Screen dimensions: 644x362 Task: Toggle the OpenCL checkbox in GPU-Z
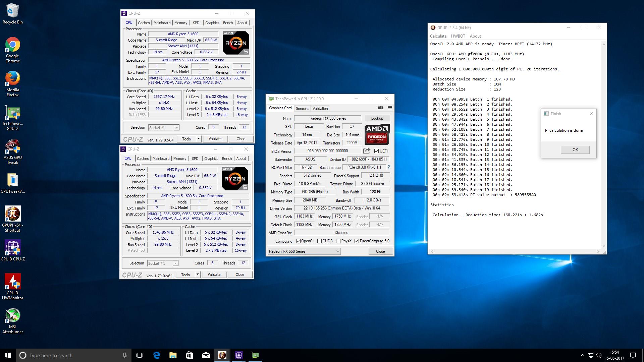[298, 241]
